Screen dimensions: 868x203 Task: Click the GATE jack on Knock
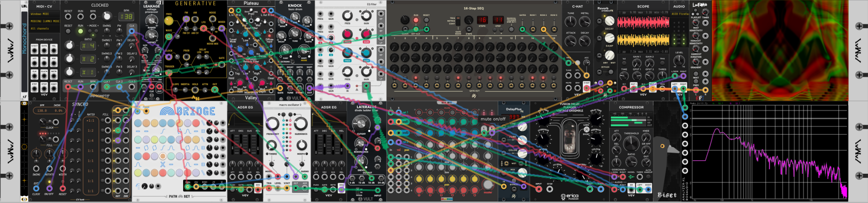coord(280,89)
